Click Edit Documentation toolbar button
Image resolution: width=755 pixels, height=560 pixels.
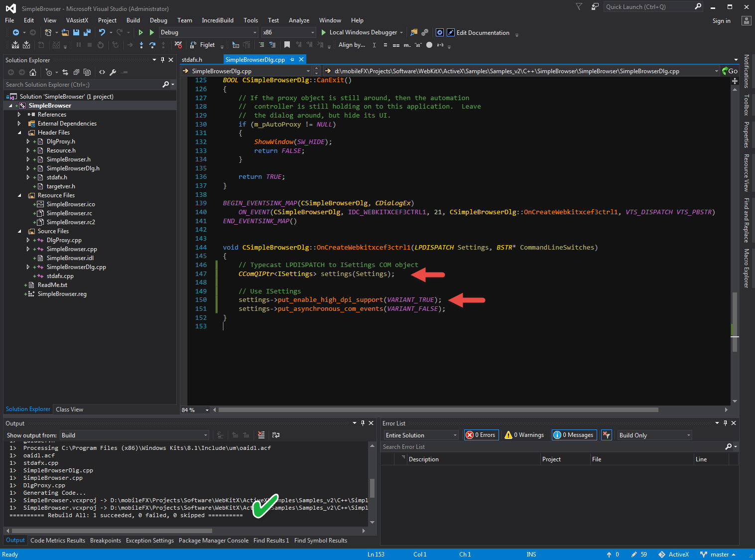click(x=478, y=32)
